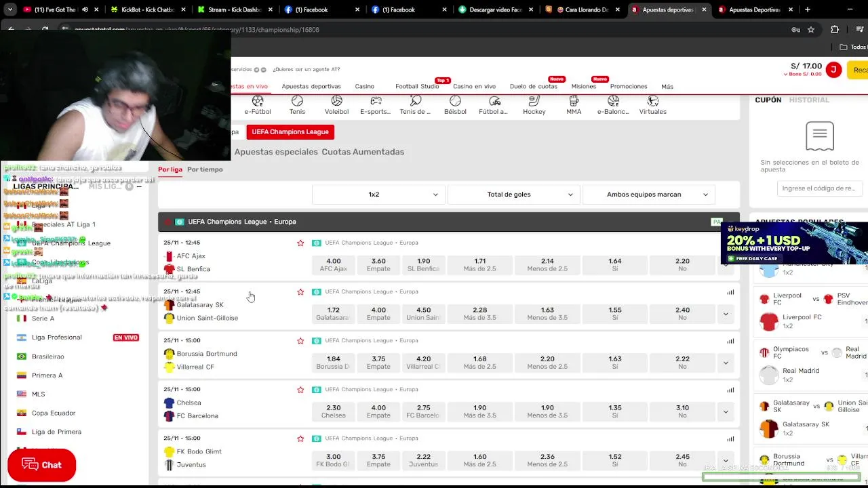Open the E-sports category icon
Screen dimensions: 868x488
tap(376, 105)
